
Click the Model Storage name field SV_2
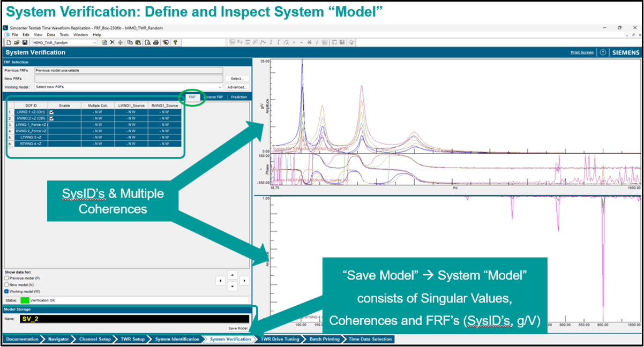click(134, 319)
